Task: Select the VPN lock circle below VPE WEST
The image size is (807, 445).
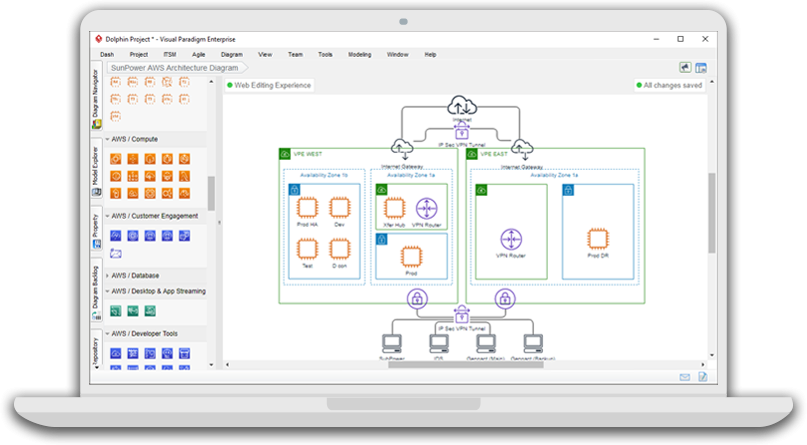Action: click(x=417, y=299)
